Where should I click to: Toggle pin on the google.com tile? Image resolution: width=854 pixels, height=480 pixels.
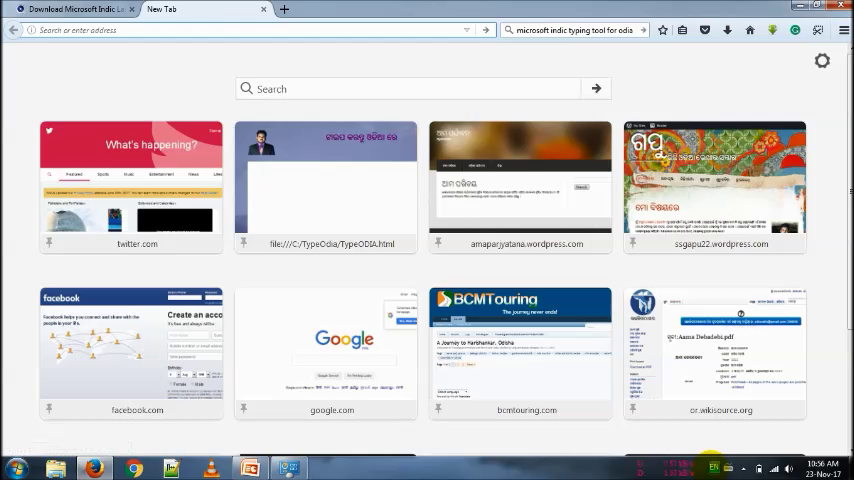click(x=243, y=409)
